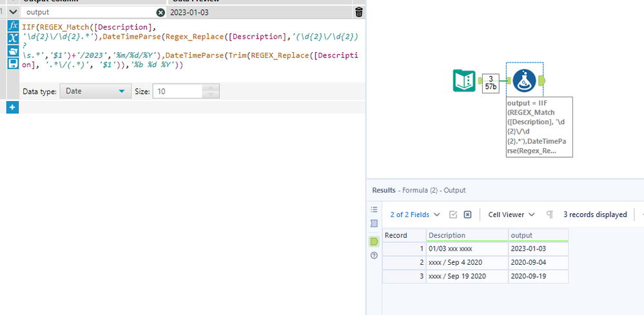Image resolution: width=644 pixels, height=315 pixels.
Task: Select cell xxxx / Sep 4 2020
Action: [x=467, y=262]
